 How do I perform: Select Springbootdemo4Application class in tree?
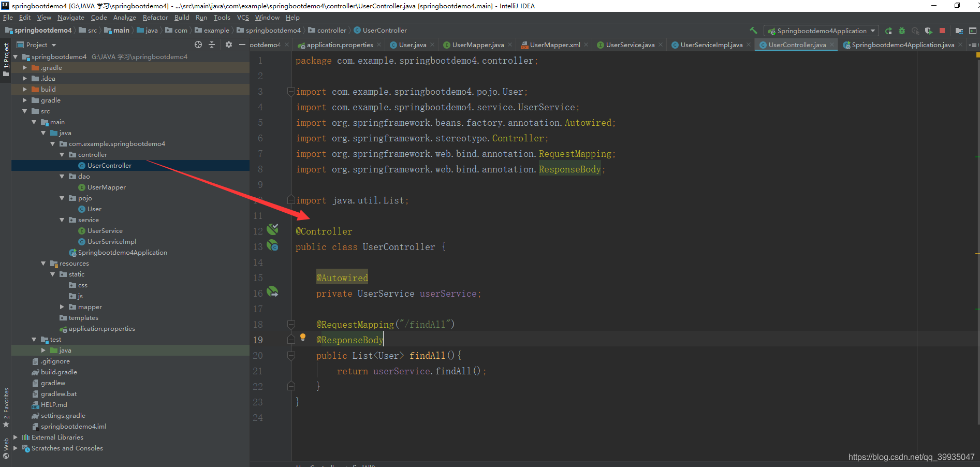click(x=123, y=253)
